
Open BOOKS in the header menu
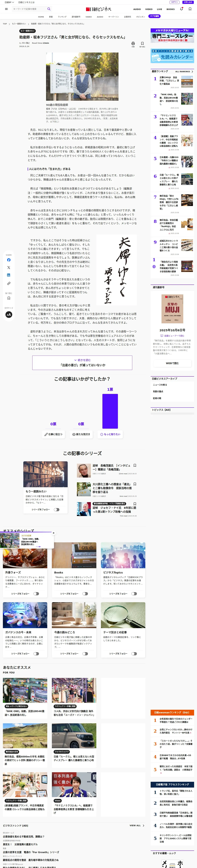171,9
